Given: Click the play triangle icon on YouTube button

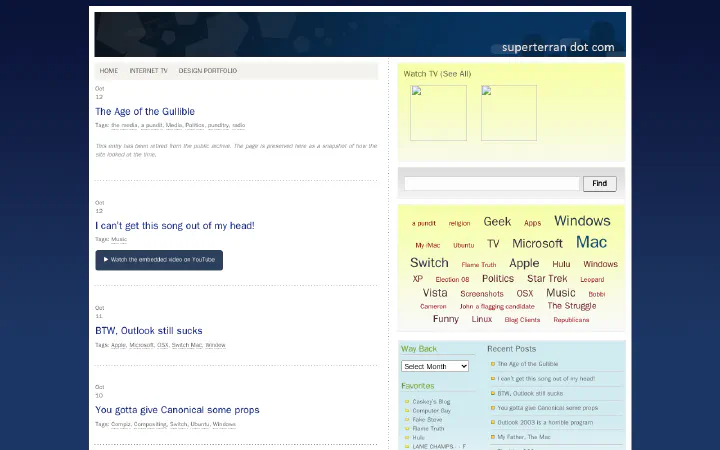Looking at the screenshot, I should point(106,259).
